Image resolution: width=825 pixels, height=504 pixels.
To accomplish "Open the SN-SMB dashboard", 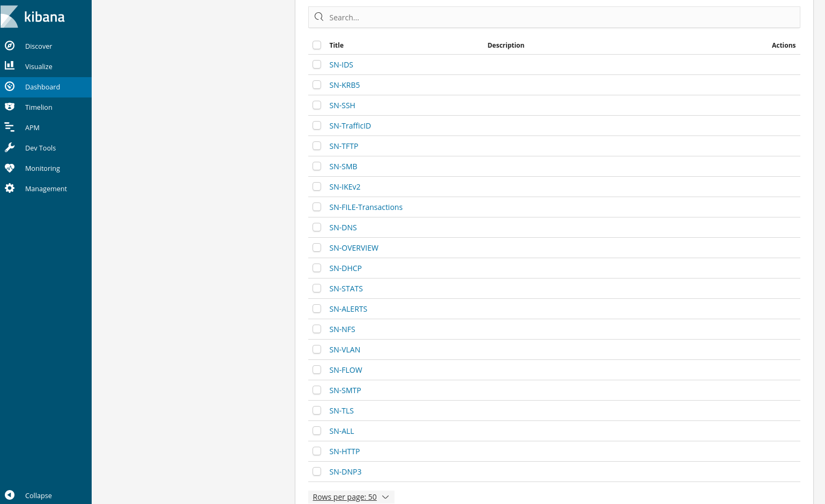I will point(343,167).
